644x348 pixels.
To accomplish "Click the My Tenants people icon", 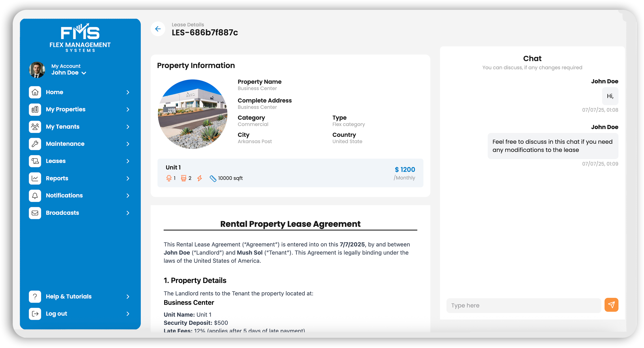I will click(35, 127).
